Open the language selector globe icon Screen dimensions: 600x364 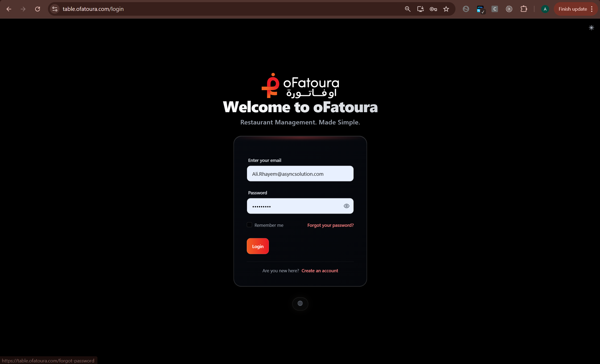coord(300,304)
